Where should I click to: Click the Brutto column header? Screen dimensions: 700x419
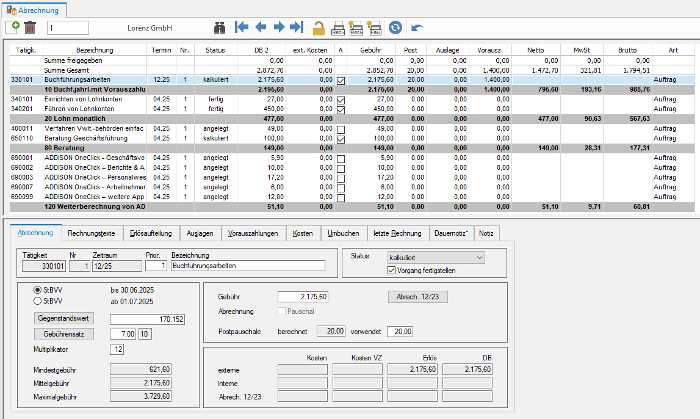coord(627,50)
